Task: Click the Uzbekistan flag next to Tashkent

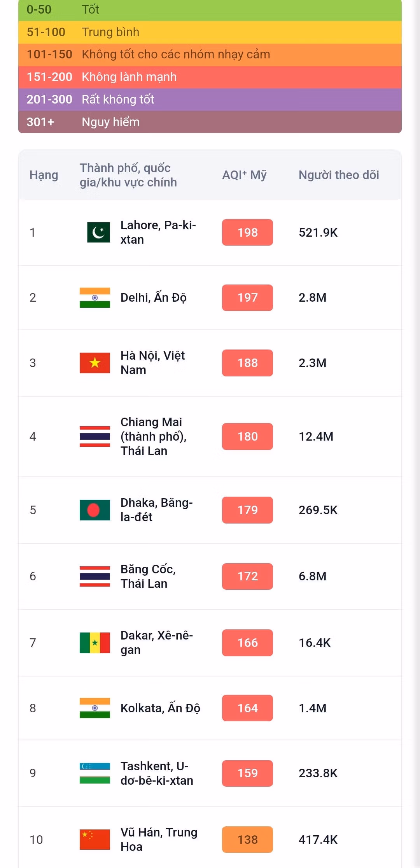Action: tap(95, 773)
